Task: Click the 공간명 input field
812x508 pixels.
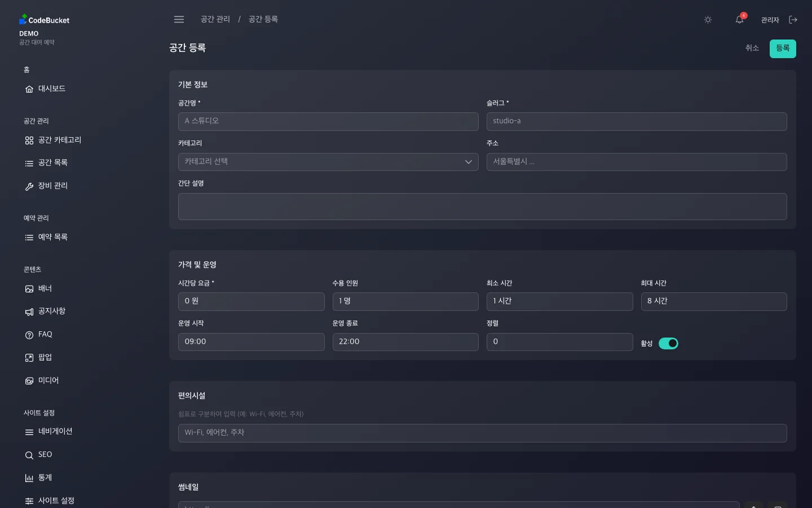Action: point(328,121)
